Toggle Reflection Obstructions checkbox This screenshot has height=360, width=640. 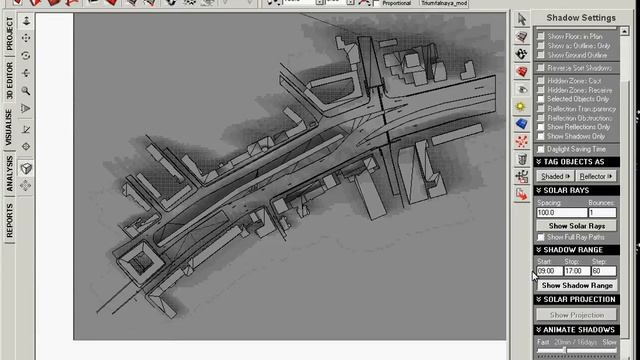(x=541, y=118)
